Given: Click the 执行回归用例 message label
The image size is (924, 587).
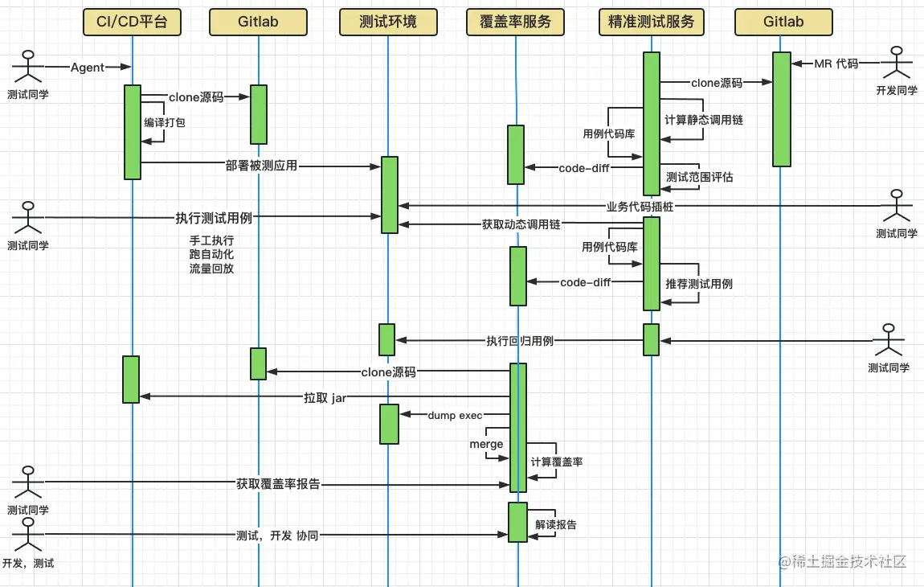Looking at the screenshot, I should [x=520, y=341].
